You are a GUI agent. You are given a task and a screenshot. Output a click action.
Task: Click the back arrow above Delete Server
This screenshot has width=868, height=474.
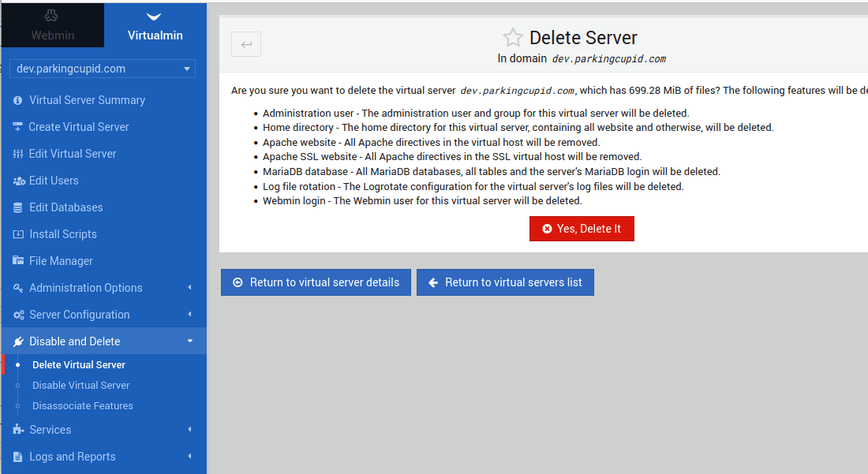coord(245,44)
